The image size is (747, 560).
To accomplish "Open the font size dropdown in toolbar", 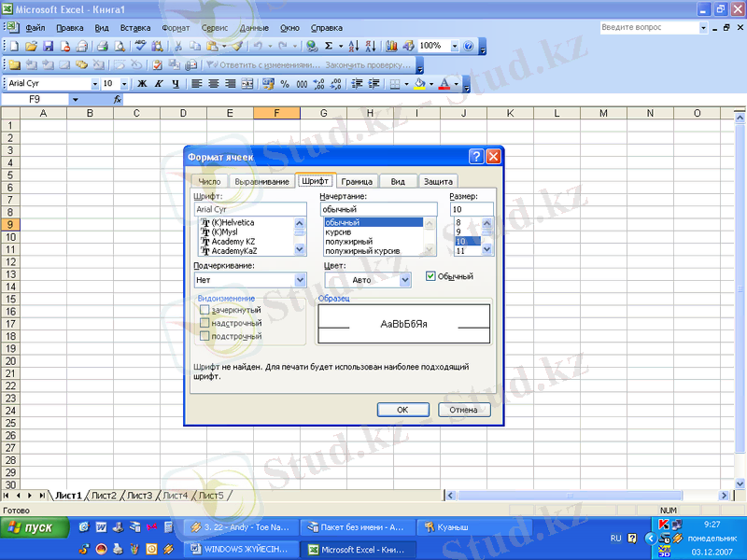I will 124,84.
